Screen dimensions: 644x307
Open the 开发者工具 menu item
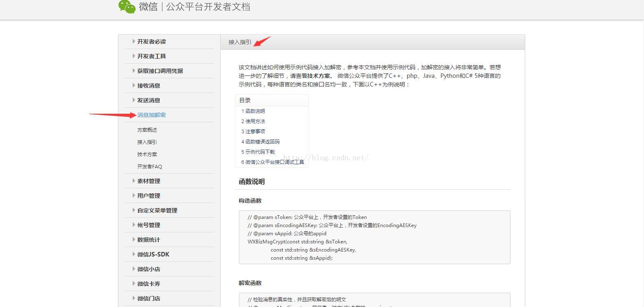click(151, 56)
